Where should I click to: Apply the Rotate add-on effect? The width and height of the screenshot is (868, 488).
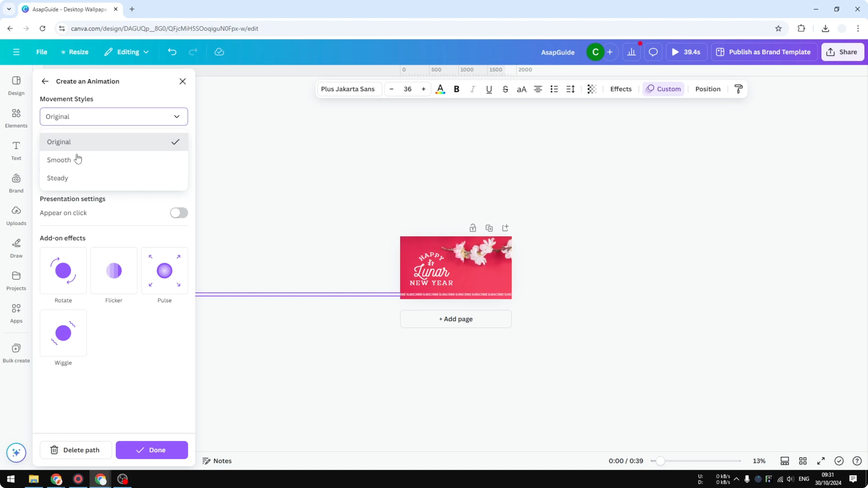coord(63,271)
